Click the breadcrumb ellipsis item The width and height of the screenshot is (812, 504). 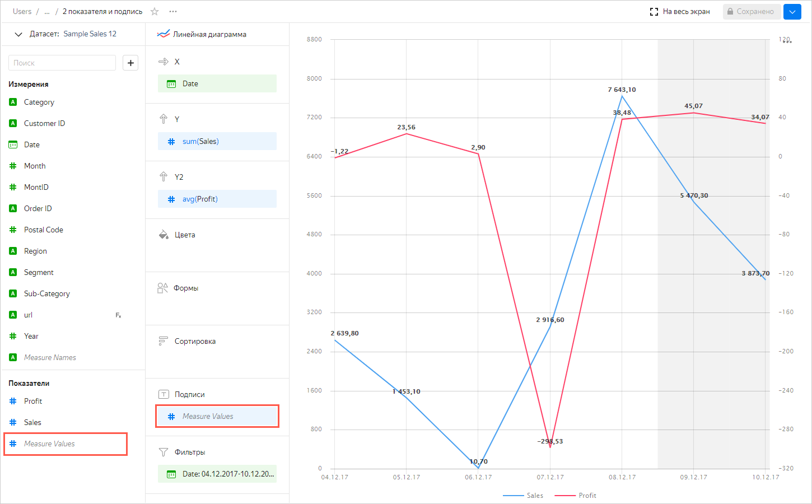click(47, 11)
